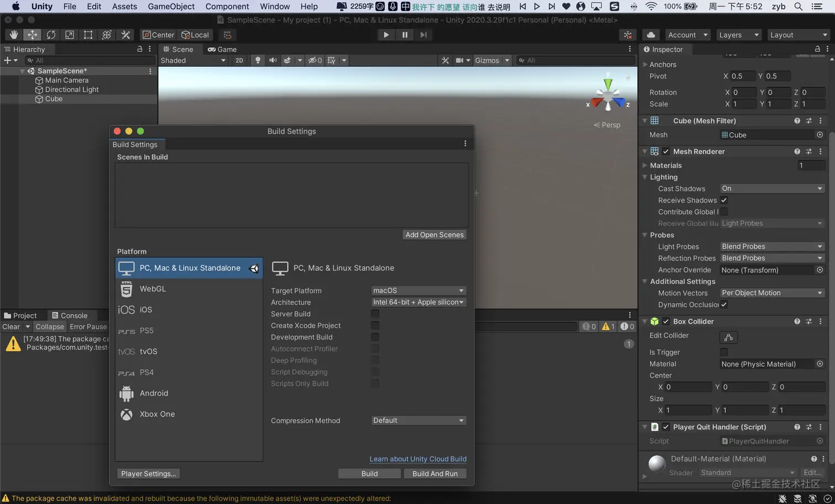Click the Edit Collider button icon
This screenshot has height=504, width=835.
point(728,337)
